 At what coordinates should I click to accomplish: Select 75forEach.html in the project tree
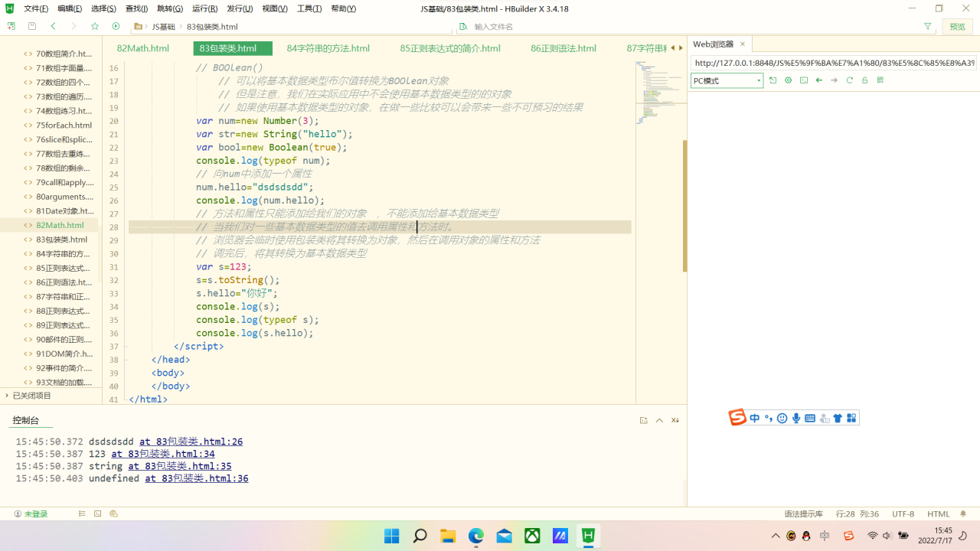click(64, 126)
